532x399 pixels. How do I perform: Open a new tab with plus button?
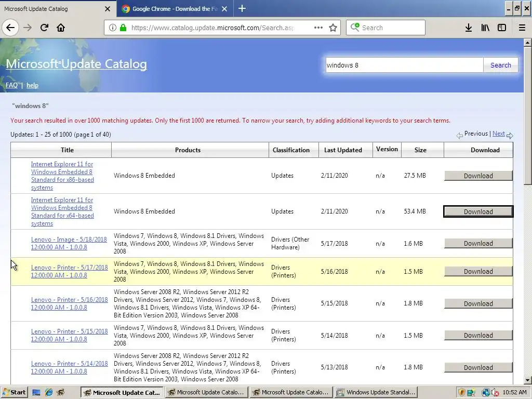(242, 8)
